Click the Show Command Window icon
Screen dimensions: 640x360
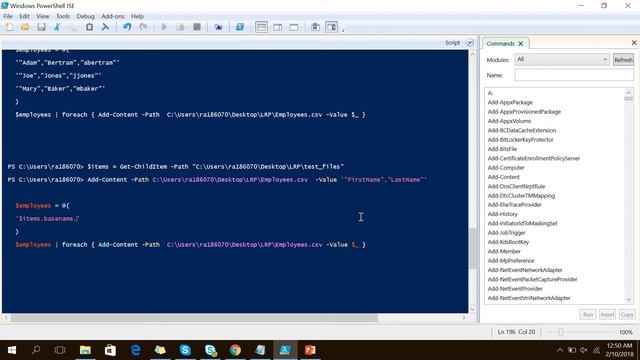316,27
